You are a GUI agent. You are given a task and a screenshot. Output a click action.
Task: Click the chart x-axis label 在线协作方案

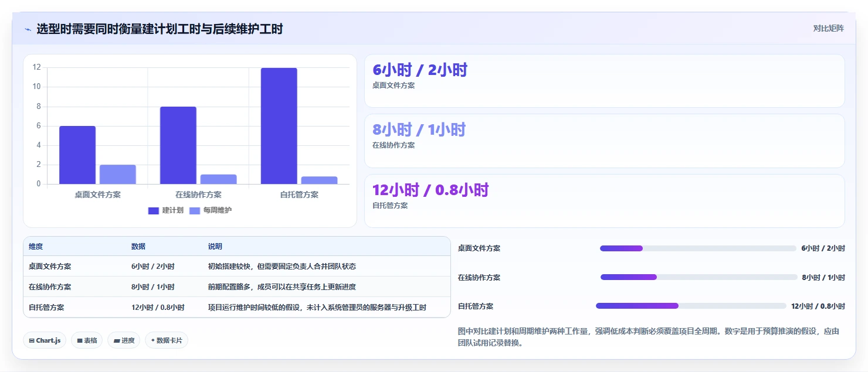coord(198,194)
